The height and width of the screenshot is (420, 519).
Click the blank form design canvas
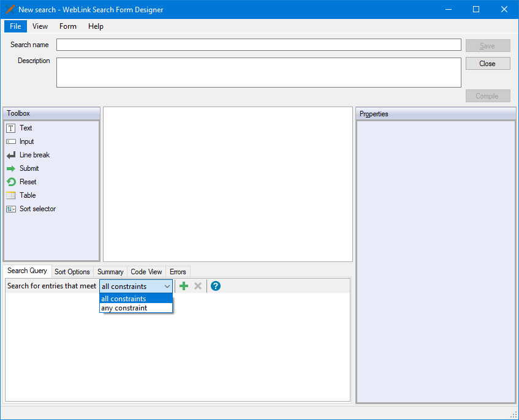click(x=228, y=184)
